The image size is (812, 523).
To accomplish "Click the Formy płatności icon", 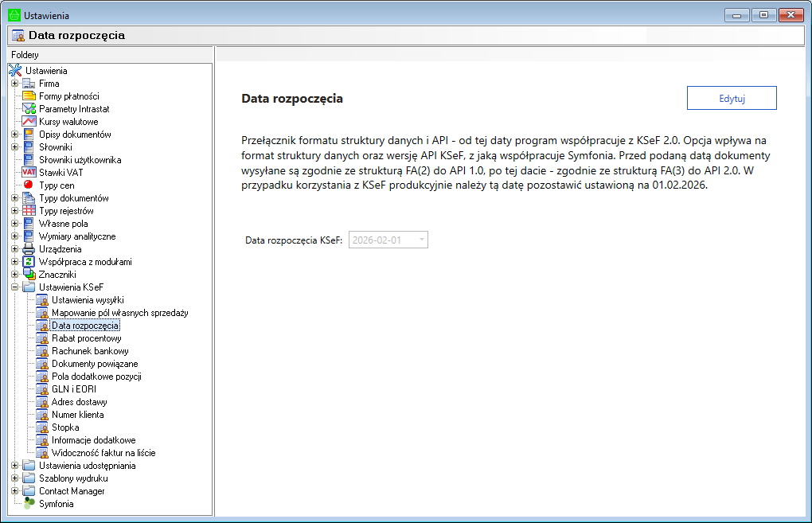I will [x=29, y=96].
